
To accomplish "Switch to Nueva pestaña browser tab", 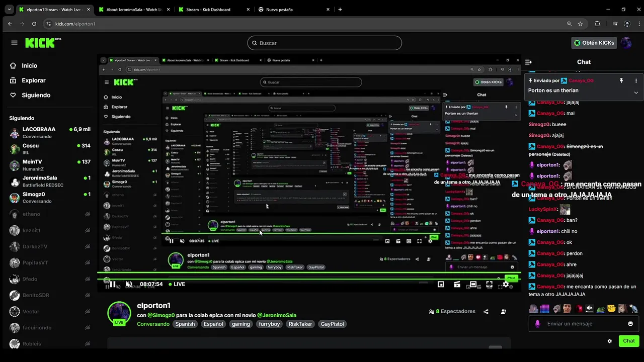I will [x=294, y=10].
